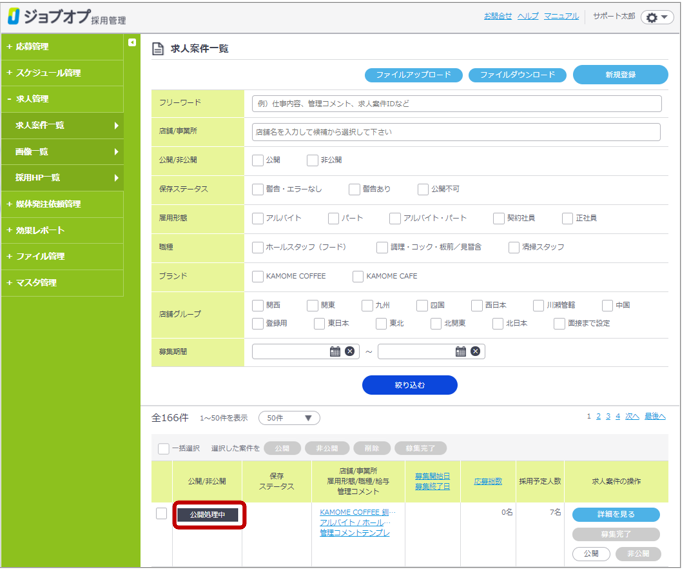Click the blue 絞り込む filter button

point(410,385)
